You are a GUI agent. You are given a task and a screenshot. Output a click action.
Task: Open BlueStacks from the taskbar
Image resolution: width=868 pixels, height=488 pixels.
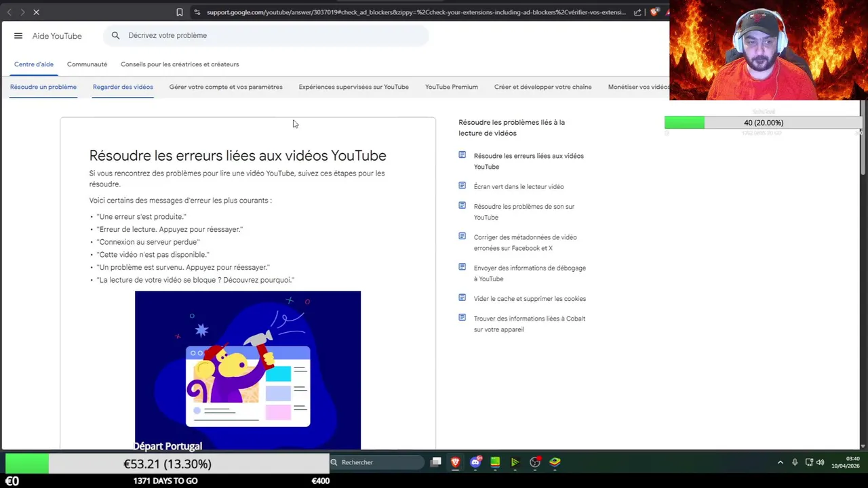point(555,462)
